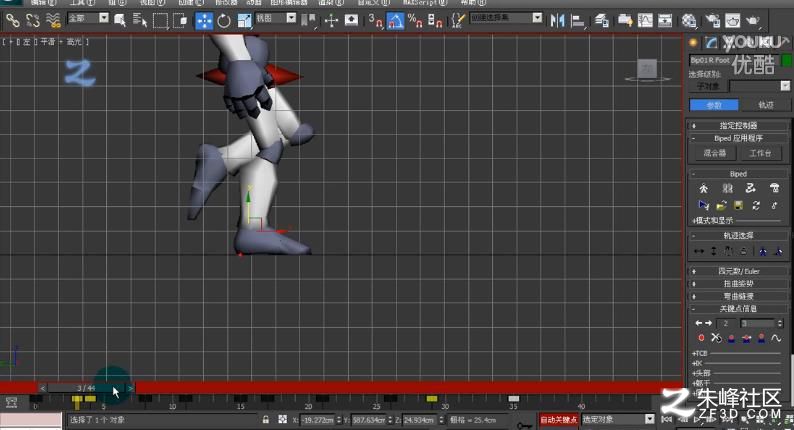Toggle 自动关键点 Auto Key button
Viewport: 794px width, 430px height.
pos(558,420)
